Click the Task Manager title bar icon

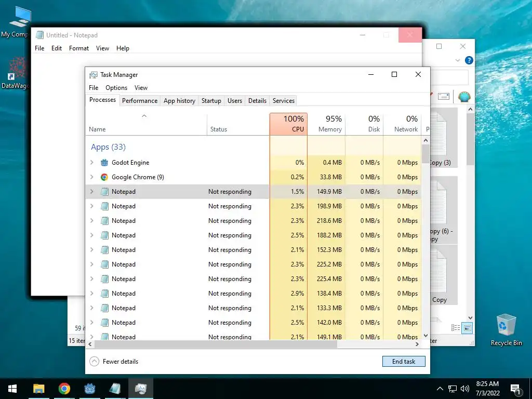(x=94, y=75)
